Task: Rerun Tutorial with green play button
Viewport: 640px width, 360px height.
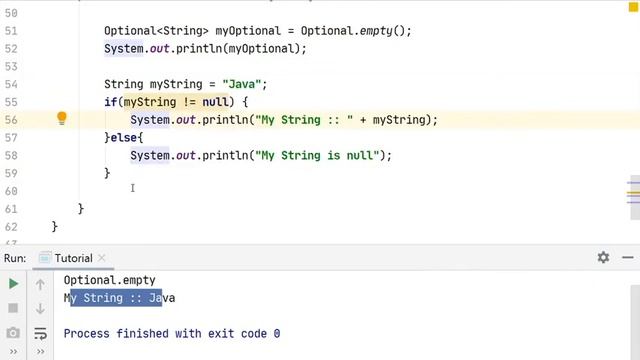Action: (x=13, y=284)
